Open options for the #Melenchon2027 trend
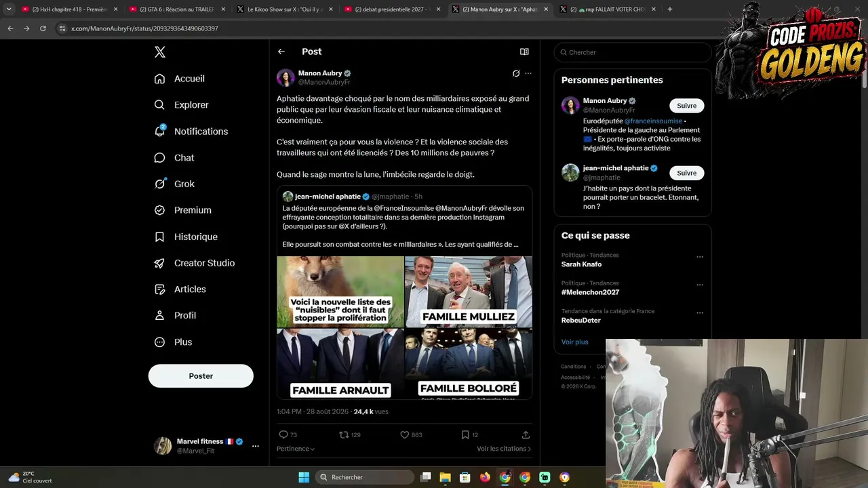This screenshot has width=868, height=488. point(700,285)
